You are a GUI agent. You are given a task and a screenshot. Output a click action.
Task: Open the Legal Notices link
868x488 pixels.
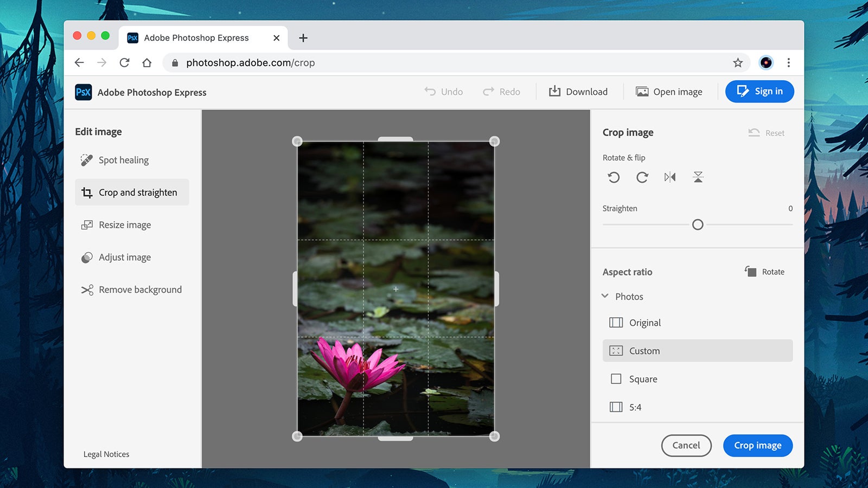[x=106, y=454]
